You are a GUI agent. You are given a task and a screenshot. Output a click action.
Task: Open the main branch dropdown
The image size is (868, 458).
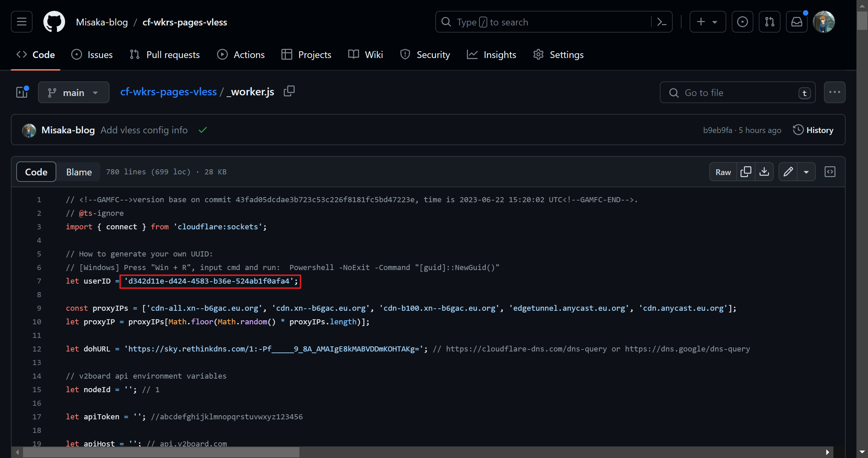74,93
